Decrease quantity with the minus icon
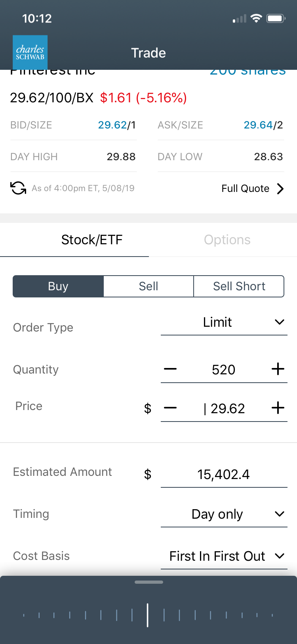The height and width of the screenshot is (644, 297). (170, 369)
